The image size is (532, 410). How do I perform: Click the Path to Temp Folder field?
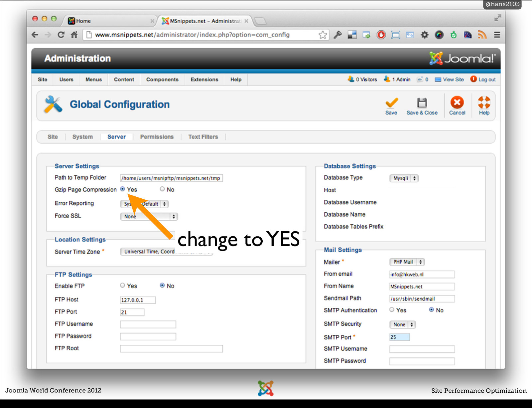171,178
